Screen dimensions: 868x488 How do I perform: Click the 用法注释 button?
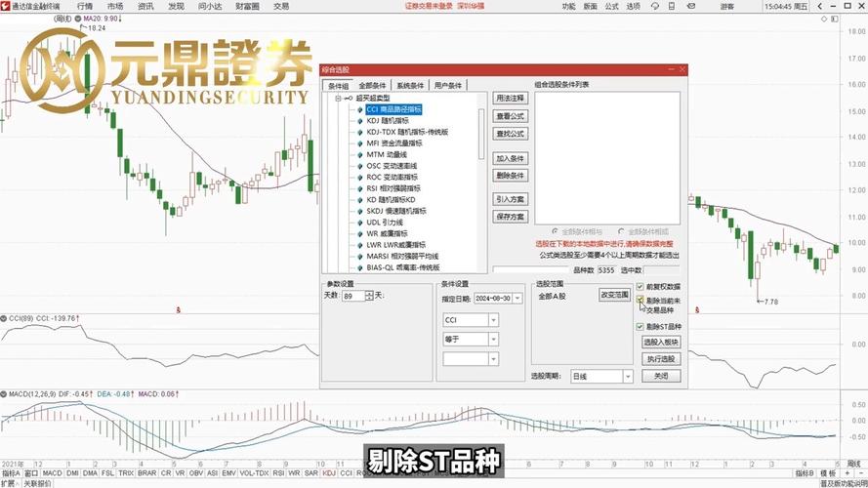click(510, 99)
